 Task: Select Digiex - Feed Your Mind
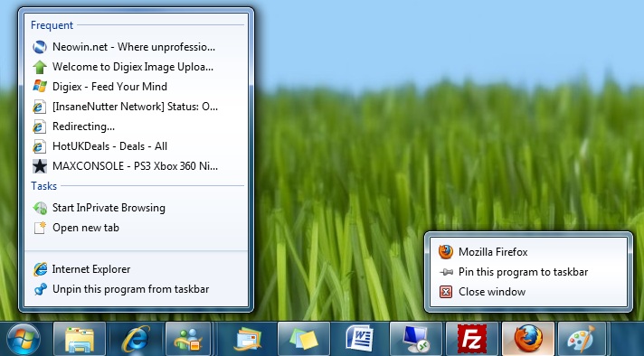pyautogui.click(x=136, y=87)
